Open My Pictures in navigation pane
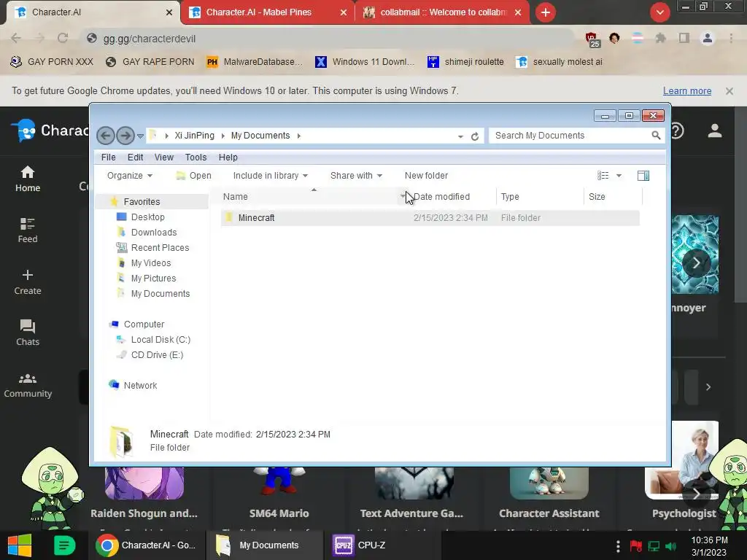This screenshot has width=747, height=560. [x=153, y=278]
